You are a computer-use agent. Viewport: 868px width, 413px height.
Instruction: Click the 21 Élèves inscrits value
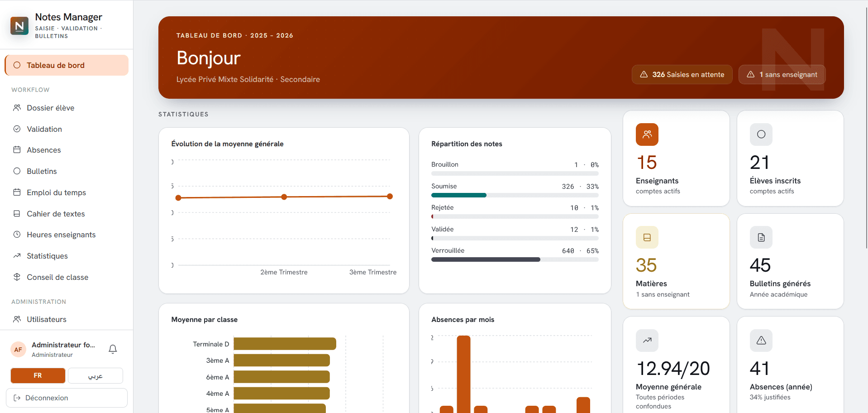point(759,163)
